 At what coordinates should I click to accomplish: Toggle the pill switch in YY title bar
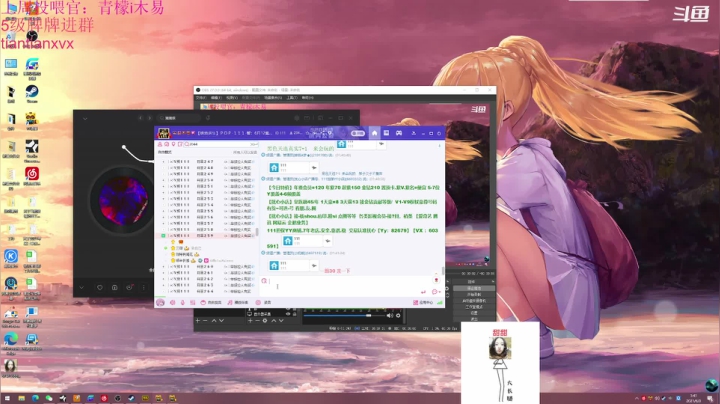358,133
